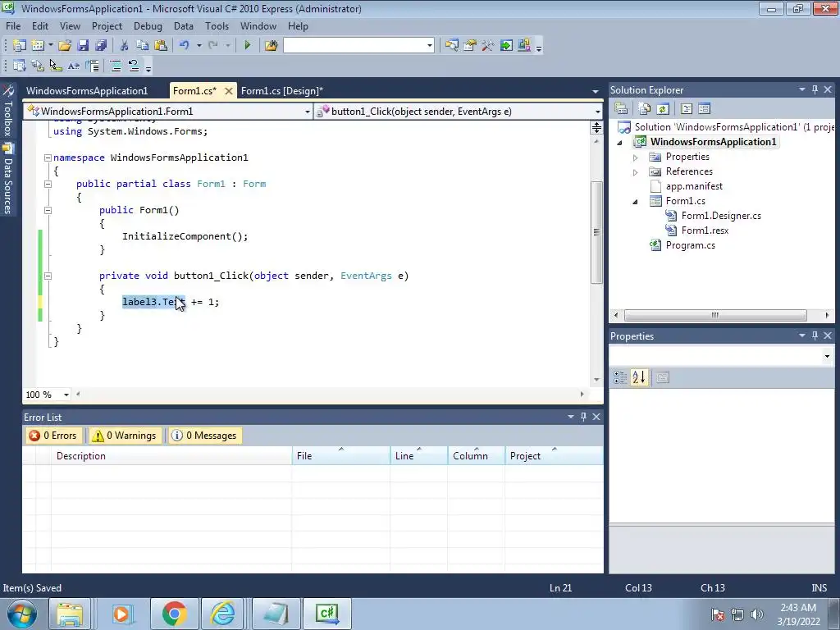
Task: Open the Toolbox side tab
Action: click(7, 112)
